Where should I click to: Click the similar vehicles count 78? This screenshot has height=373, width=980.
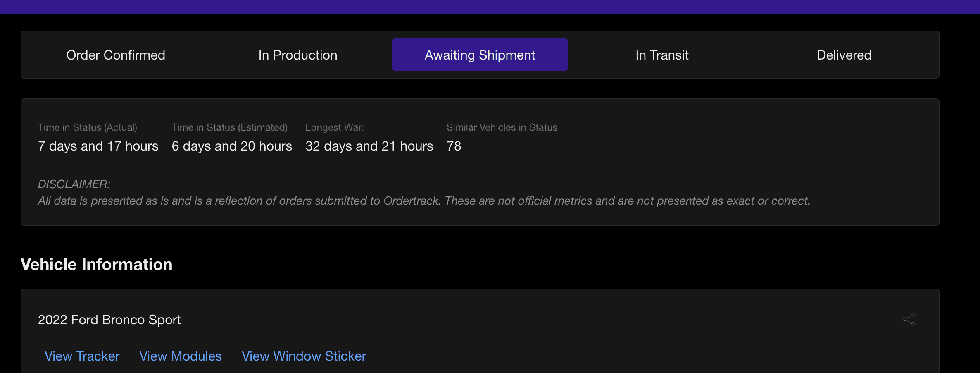(454, 146)
